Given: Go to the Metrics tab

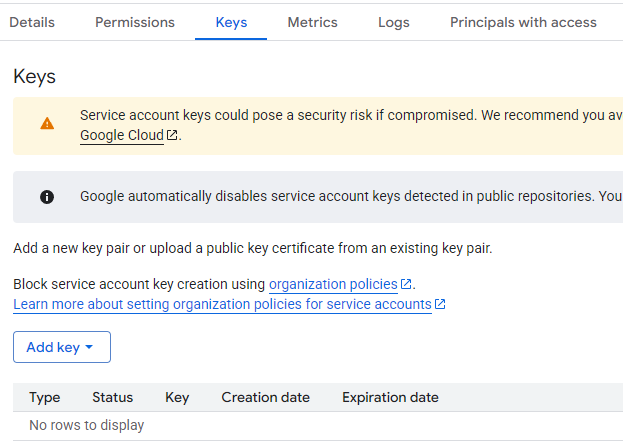Looking at the screenshot, I should pyautogui.click(x=312, y=22).
